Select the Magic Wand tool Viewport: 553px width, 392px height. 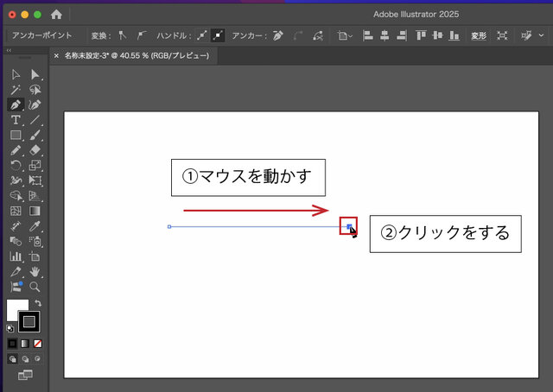[x=16, y=90]
